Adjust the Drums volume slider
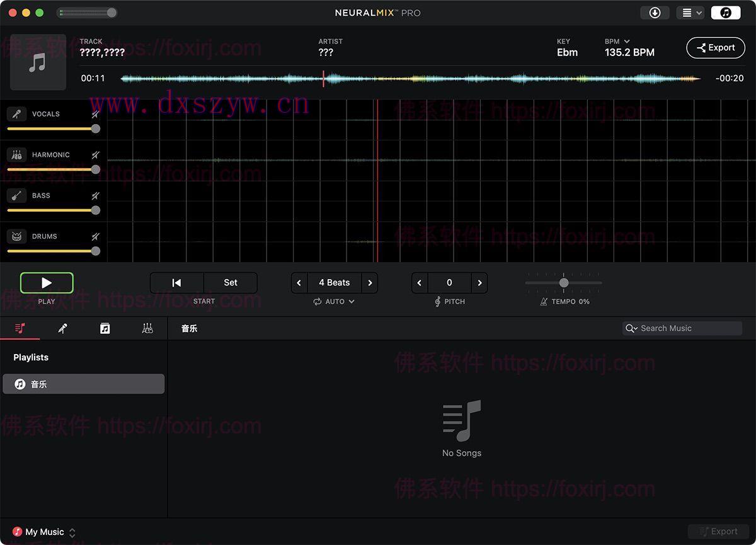Viewport: 756px width, 545px height. pos(54,251)
